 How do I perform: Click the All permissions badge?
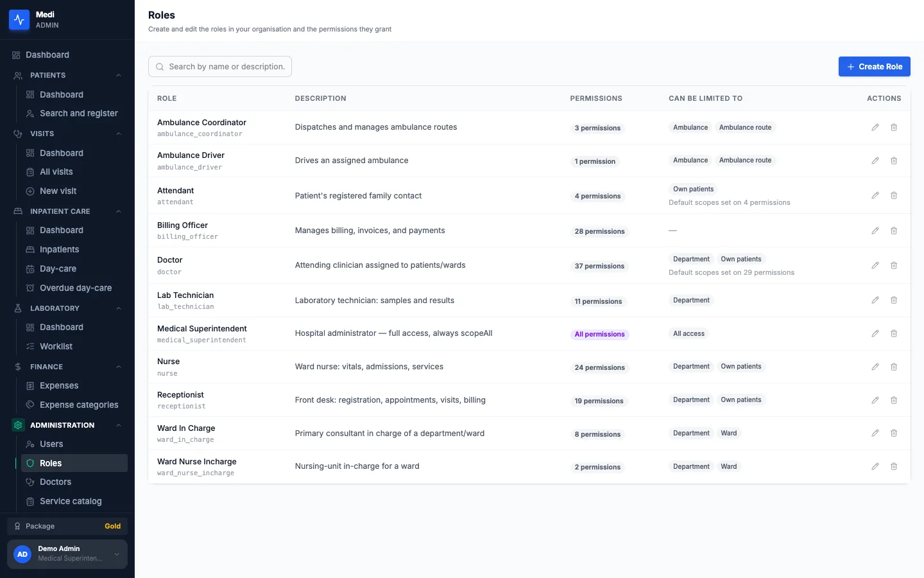pos(599,335)
